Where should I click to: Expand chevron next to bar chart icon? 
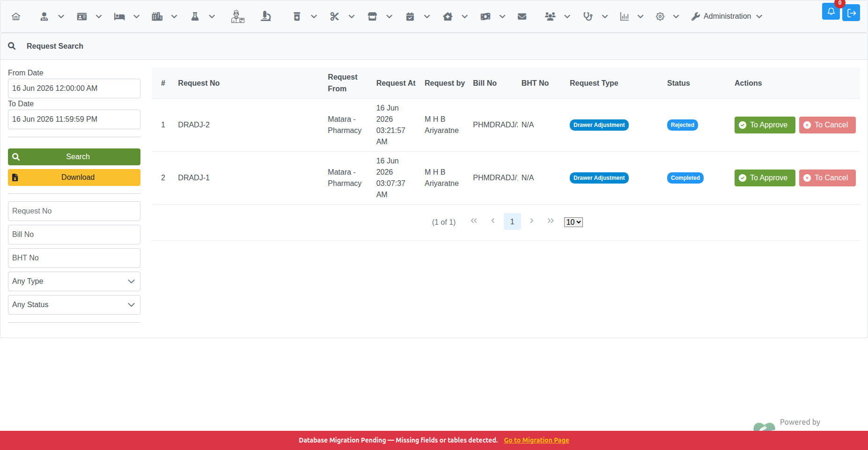tap(640, 16)
